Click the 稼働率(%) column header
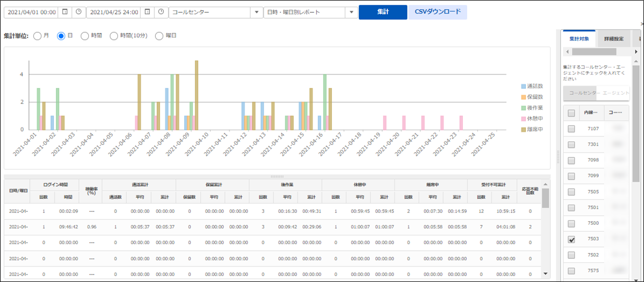Viewport: 644px width, 282px height. tap(91, 191)
